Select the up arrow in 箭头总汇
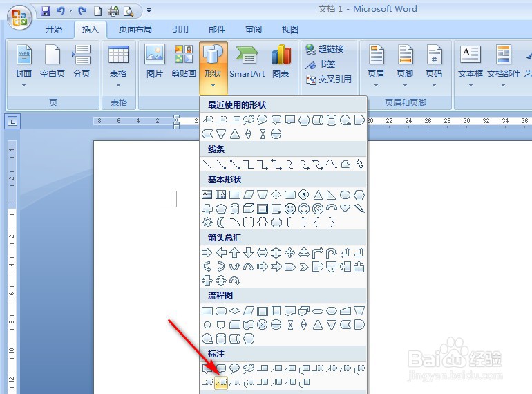This screenshot has height=394, width=532. coord(235,253)
